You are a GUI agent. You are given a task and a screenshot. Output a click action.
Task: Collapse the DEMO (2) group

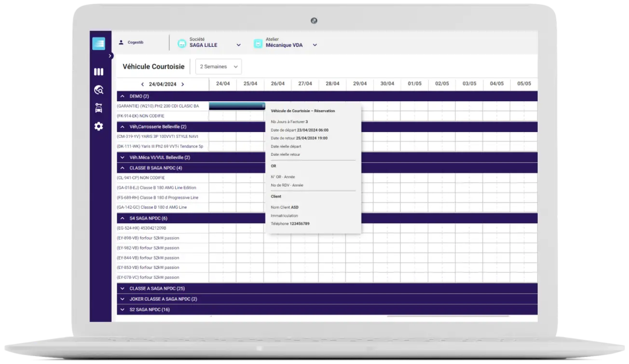[x=123, y=96]
